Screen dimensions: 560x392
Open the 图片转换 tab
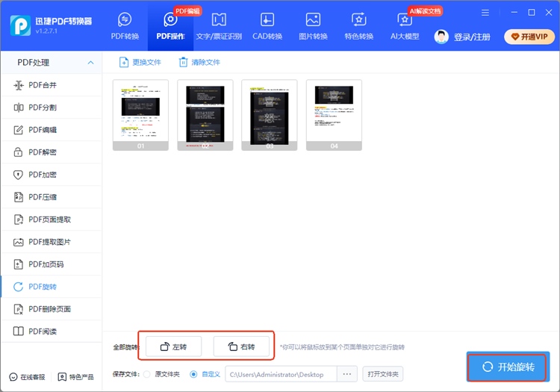[x=313, y=26]
